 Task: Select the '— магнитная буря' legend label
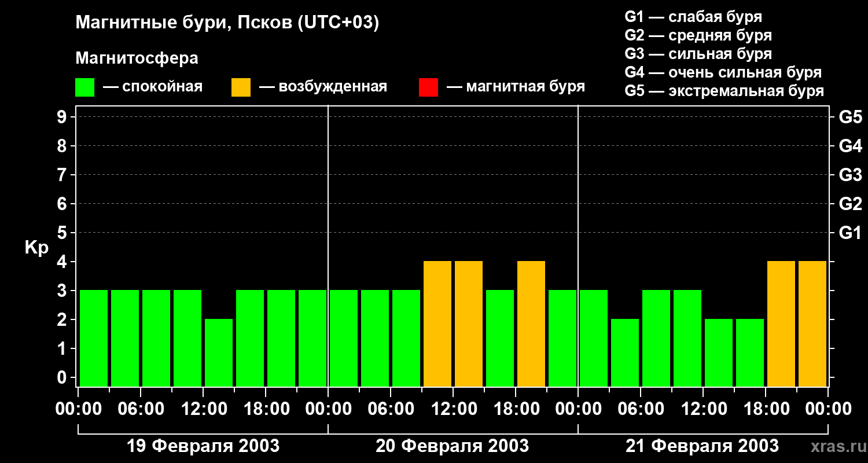click(x=516, y=87)
